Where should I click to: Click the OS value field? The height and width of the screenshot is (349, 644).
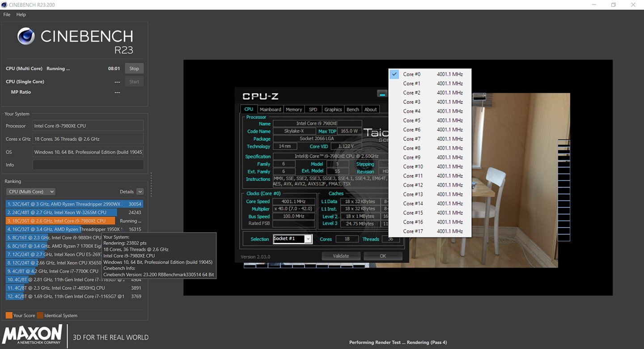(x=88, y=152)
